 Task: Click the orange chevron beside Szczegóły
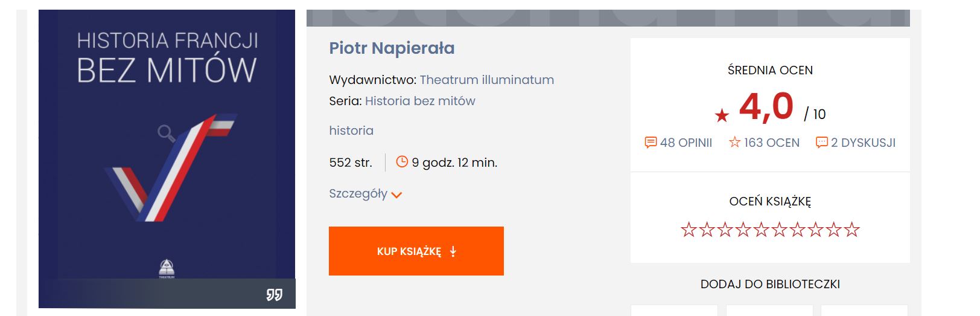[x=396, y=195]
